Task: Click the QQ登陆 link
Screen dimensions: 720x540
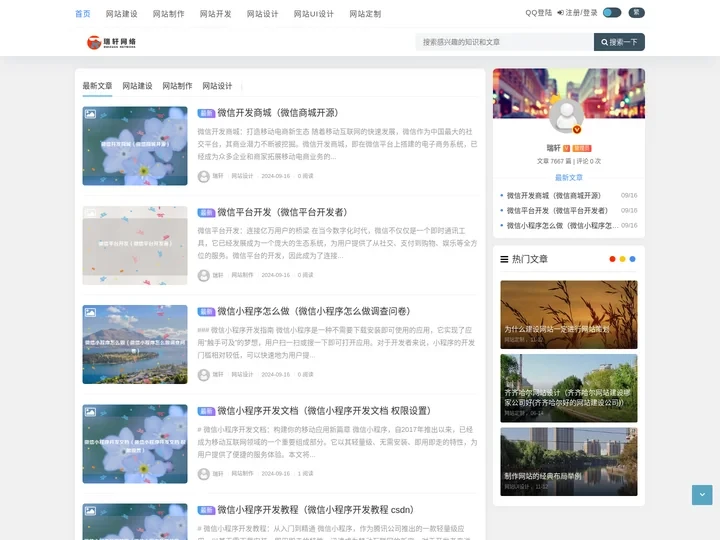Action: (x=538, y=13)
